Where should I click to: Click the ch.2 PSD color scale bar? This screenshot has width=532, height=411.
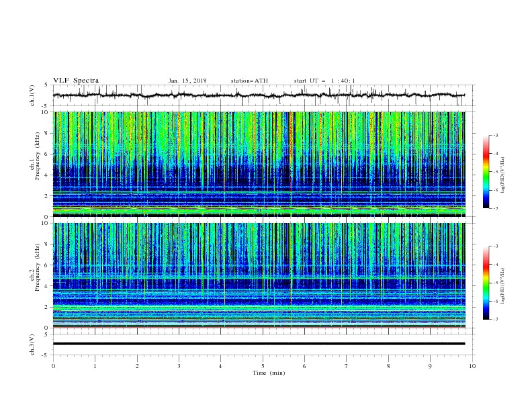click(486, 283)
